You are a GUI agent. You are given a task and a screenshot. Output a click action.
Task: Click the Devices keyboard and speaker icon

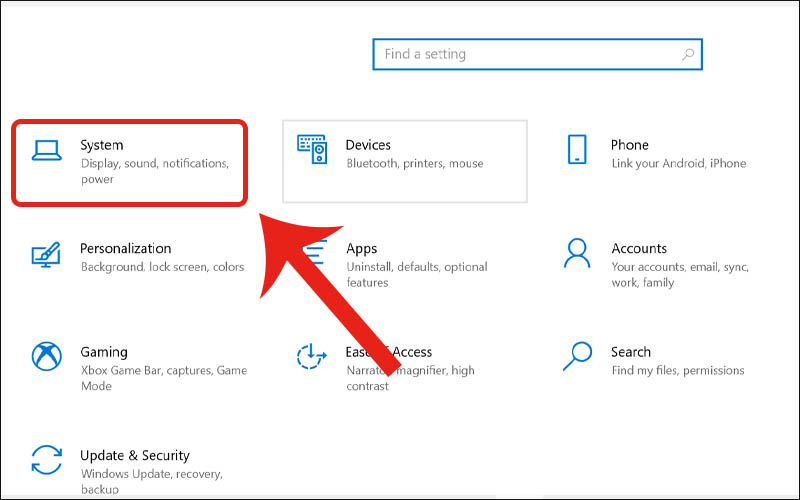[312, 149]
